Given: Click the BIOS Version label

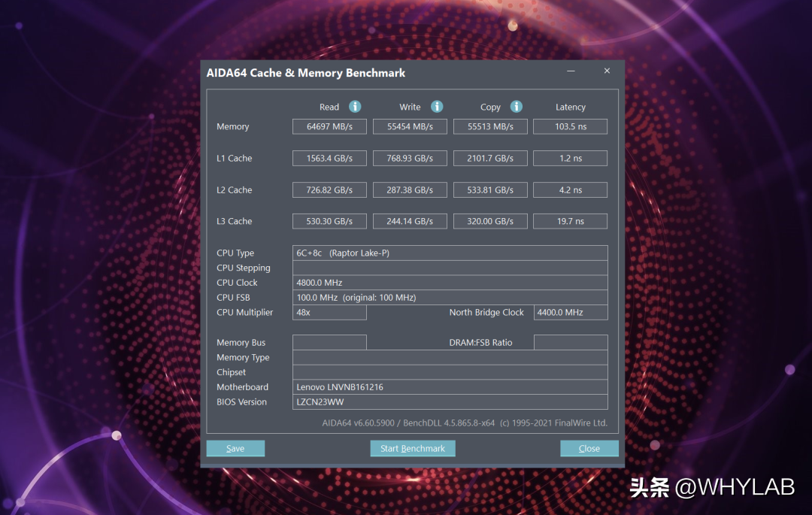Looking at the screenshot, I should 241,402.
